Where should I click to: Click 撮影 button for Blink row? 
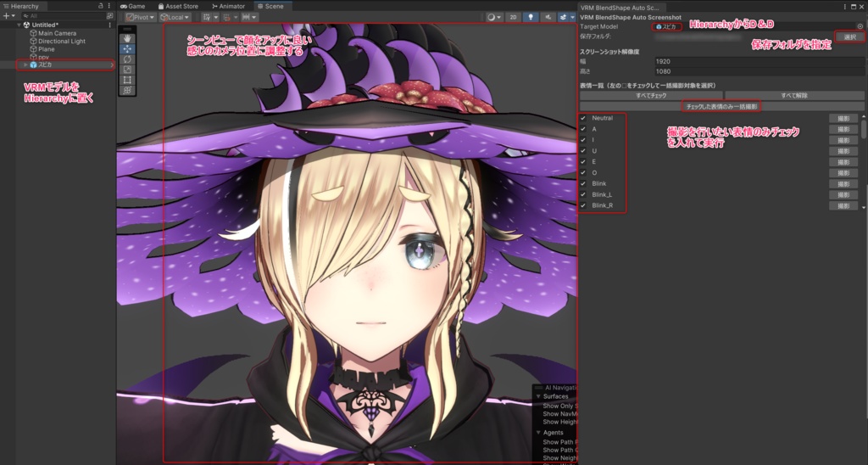(x=843, y=184)
